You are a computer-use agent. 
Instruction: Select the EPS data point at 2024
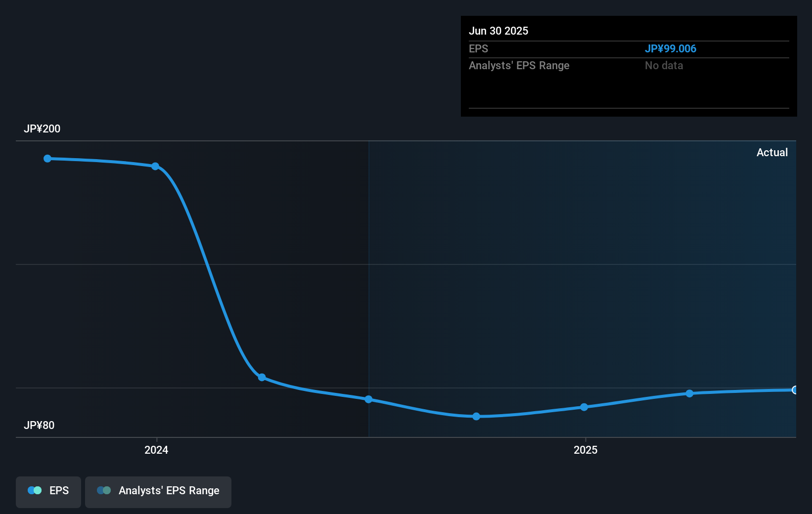[x=155, y=166]
